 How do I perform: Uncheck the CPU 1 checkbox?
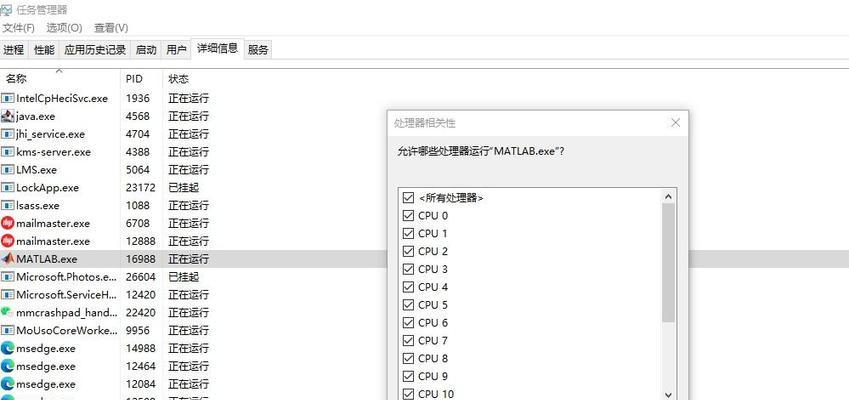tap(408, 233)
